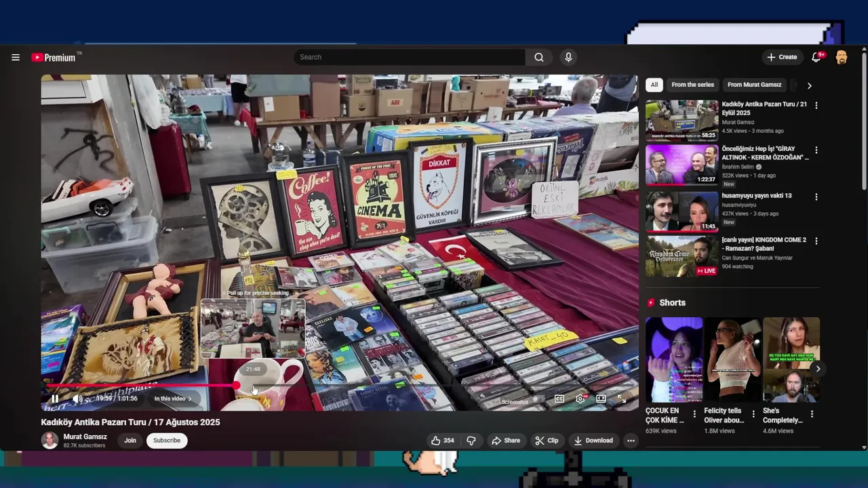Click "husamviyuviyu" channel name
Viewport: 868px width, 488px height.
(x=738, y=205)
